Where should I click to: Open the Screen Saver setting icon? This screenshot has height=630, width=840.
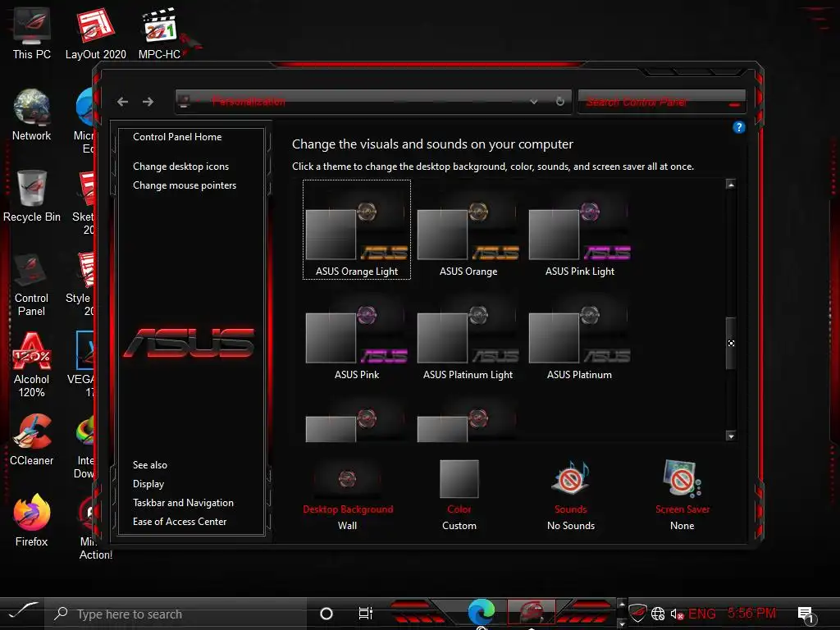[x=682, y=478]
